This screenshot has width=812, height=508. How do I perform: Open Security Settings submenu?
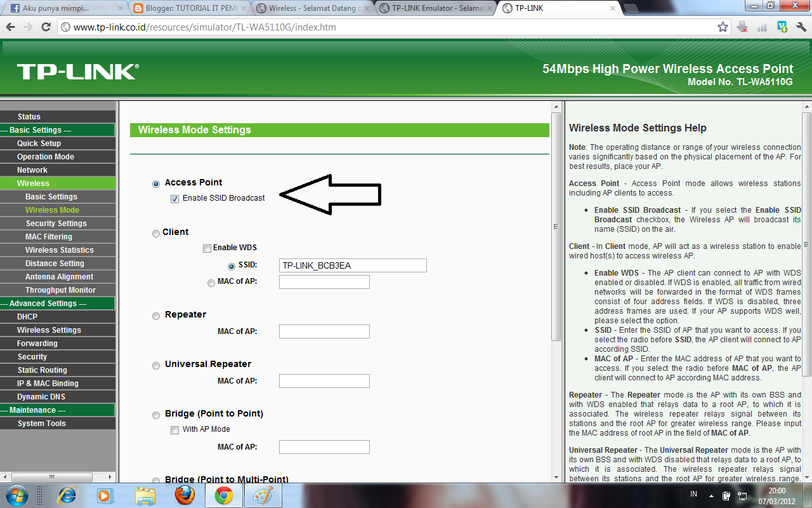58,224
